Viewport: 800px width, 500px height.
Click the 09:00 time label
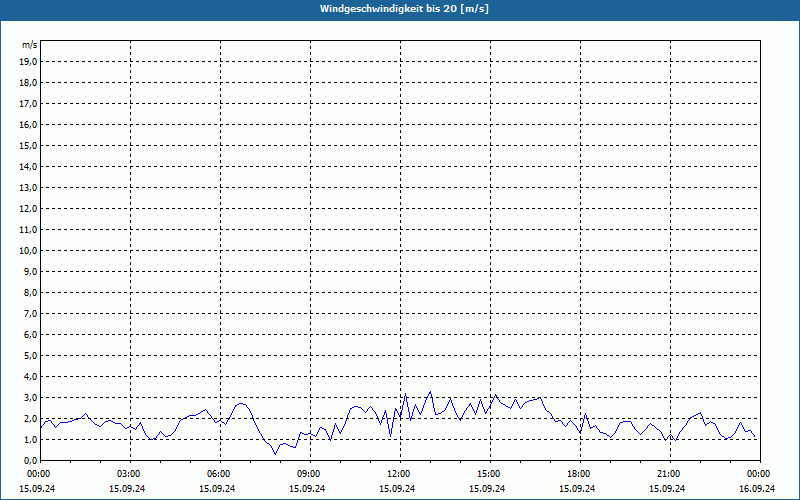tap(310, 474)
